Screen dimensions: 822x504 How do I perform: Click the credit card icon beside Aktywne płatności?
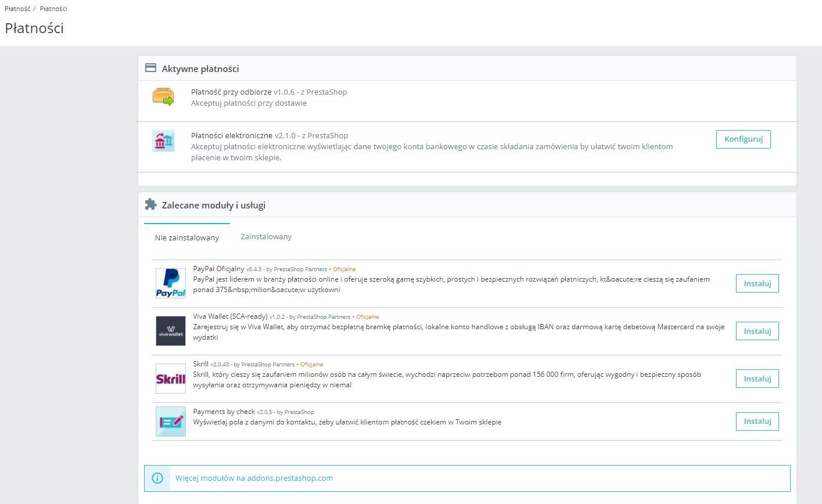pyautogui.click(x=150, y=68)
